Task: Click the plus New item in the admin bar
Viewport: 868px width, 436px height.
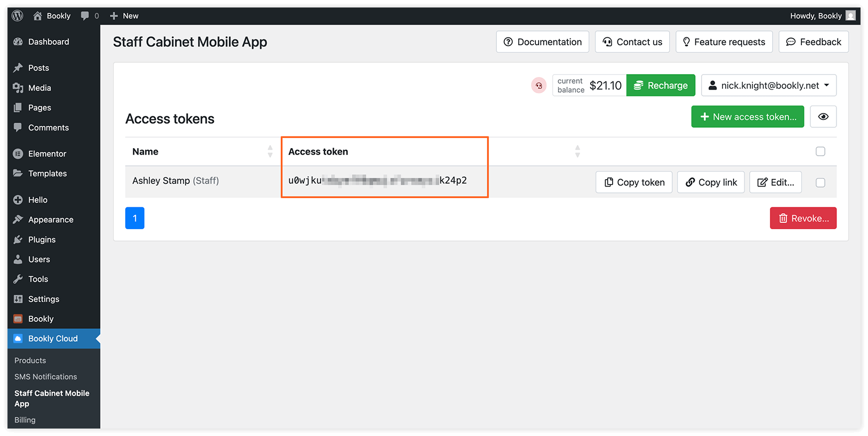Action: click(124, 16)
